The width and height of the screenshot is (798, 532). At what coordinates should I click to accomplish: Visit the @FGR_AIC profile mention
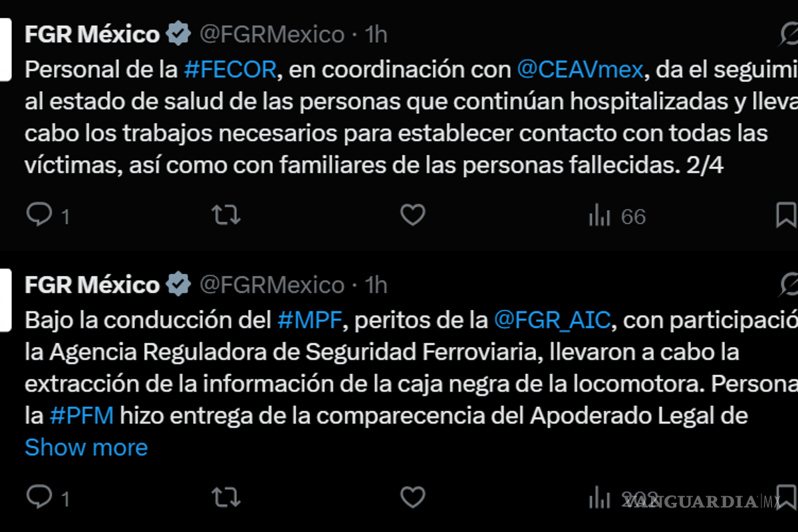[552, 320]
